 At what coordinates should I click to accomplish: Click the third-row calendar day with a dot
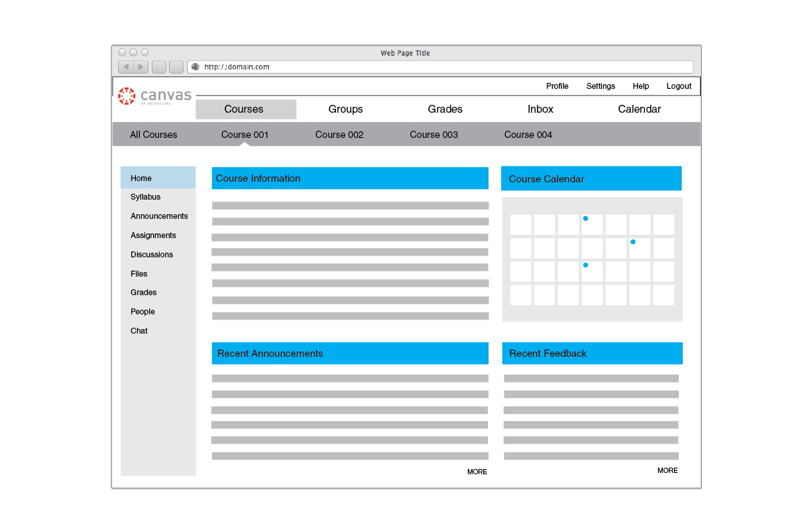(593, 271)
